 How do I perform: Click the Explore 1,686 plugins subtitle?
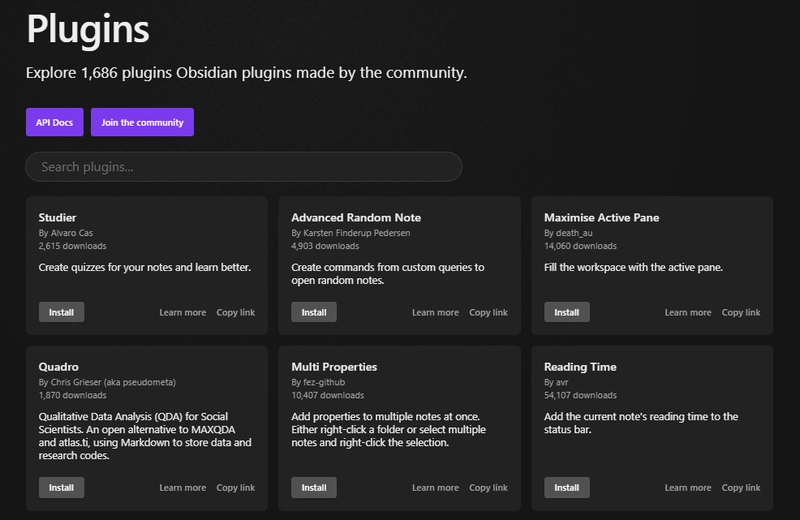pyautogui.click(x=246, y=73)
